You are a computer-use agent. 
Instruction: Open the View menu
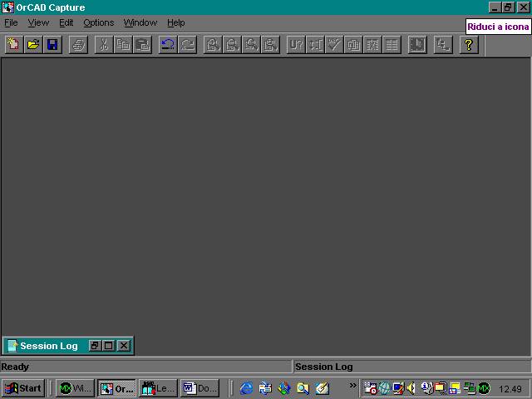(x=38, y=22)
